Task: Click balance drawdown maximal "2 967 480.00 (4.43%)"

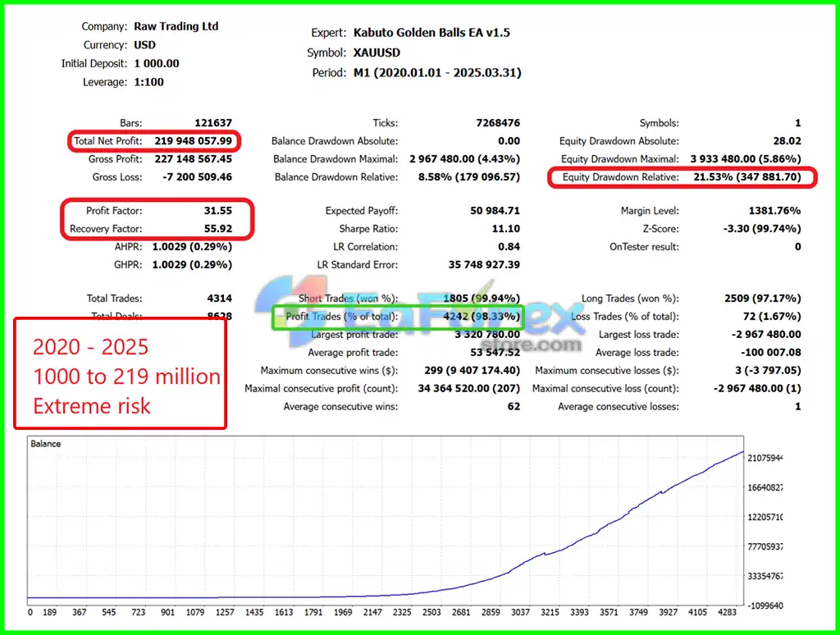Action: pyautogui.click(x=465, y=159)
